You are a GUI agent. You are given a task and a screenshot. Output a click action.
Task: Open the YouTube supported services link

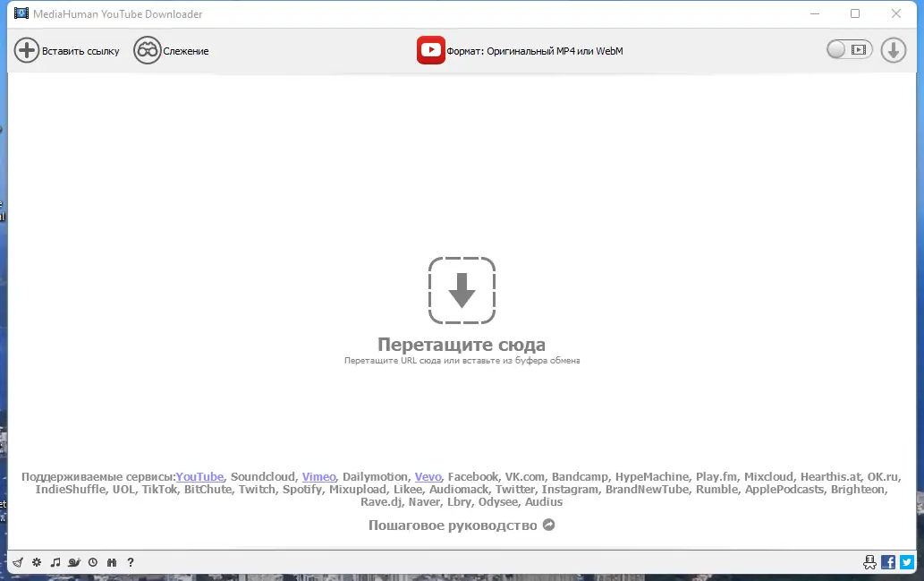coord(199,476)
